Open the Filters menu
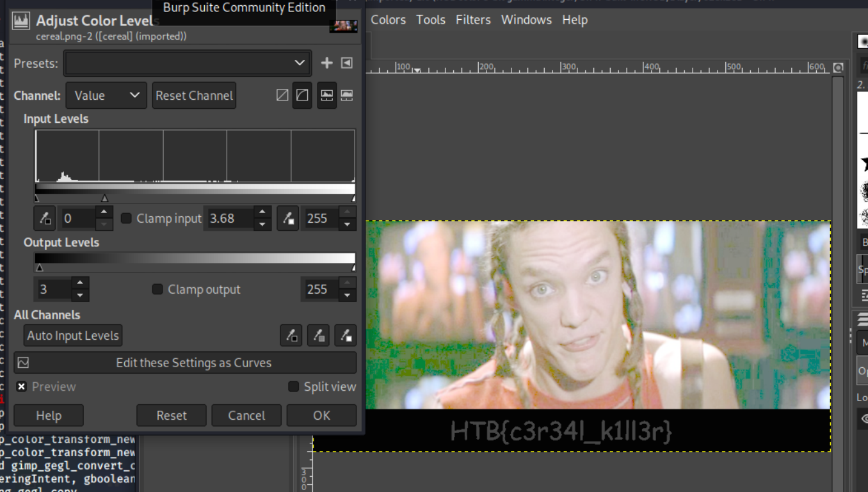The width and height of the screenshot is (868, 492). pyautogui.click(x=472, y=20)
